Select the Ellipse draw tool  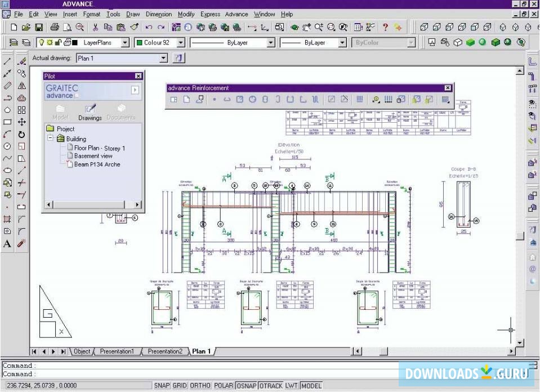click(x=7, y=171)
